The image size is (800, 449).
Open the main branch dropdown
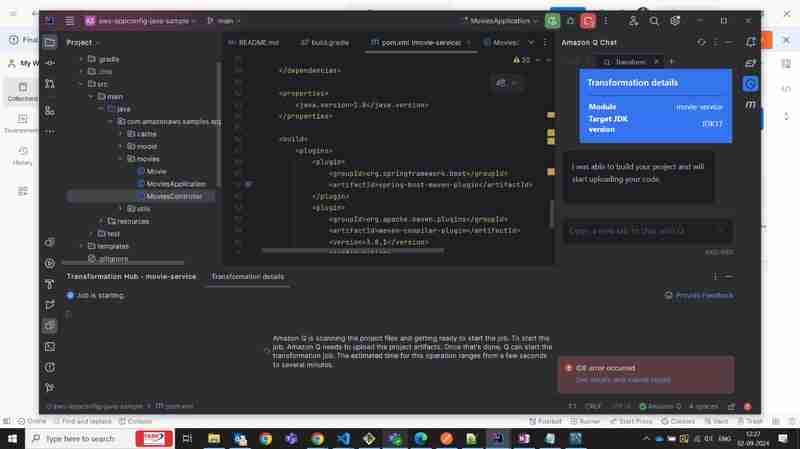(x=224, y=21)
